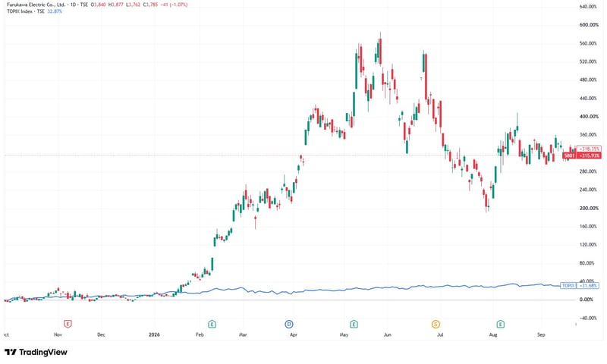Click the 400.00% axis label
The image size is (607, 364).
(x=588, y=117)
